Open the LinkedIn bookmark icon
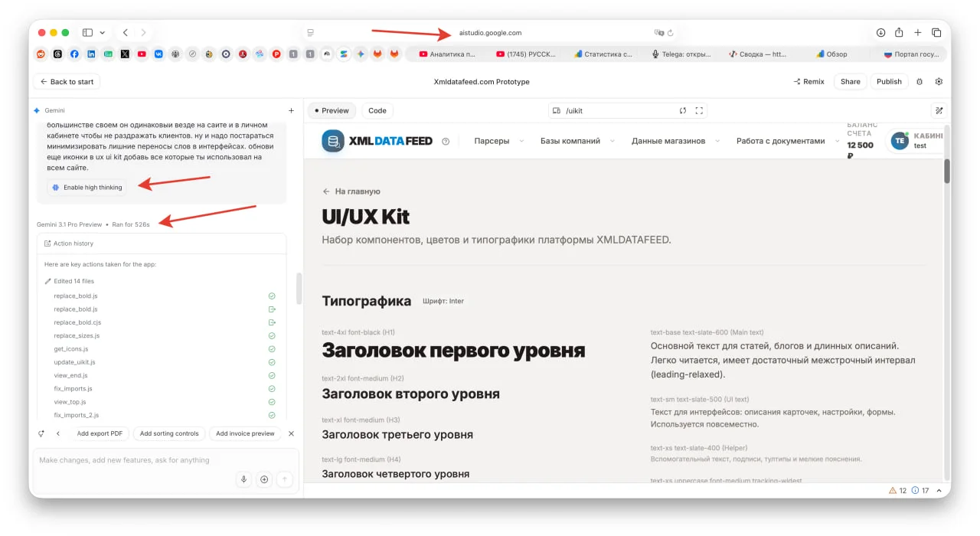Viewport: 980px width, 536px height. pyautogui.click(x=92, y=54)
